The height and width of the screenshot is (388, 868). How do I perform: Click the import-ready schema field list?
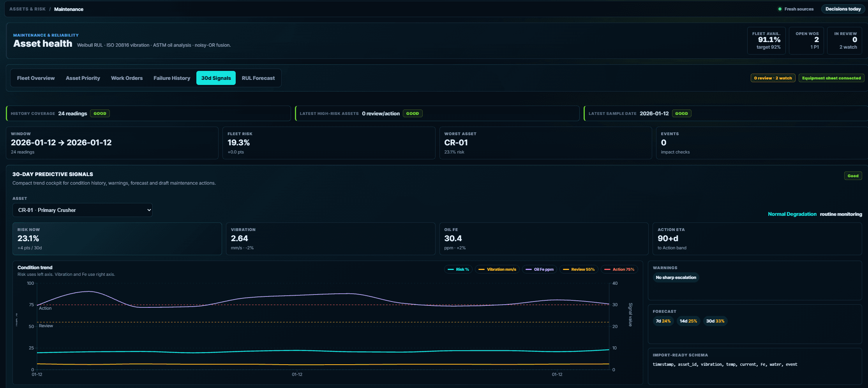point(725,364)
